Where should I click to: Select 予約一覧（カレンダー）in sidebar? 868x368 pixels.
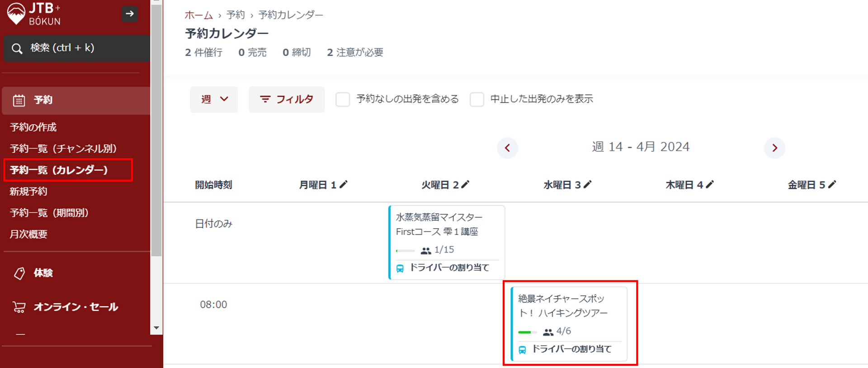click(59, 170)
